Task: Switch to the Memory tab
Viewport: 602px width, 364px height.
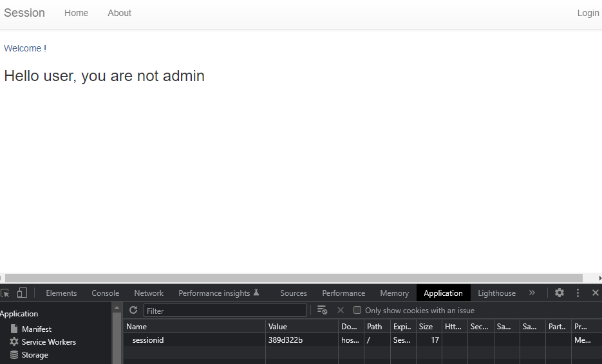Action: click(x=394, y=293)
